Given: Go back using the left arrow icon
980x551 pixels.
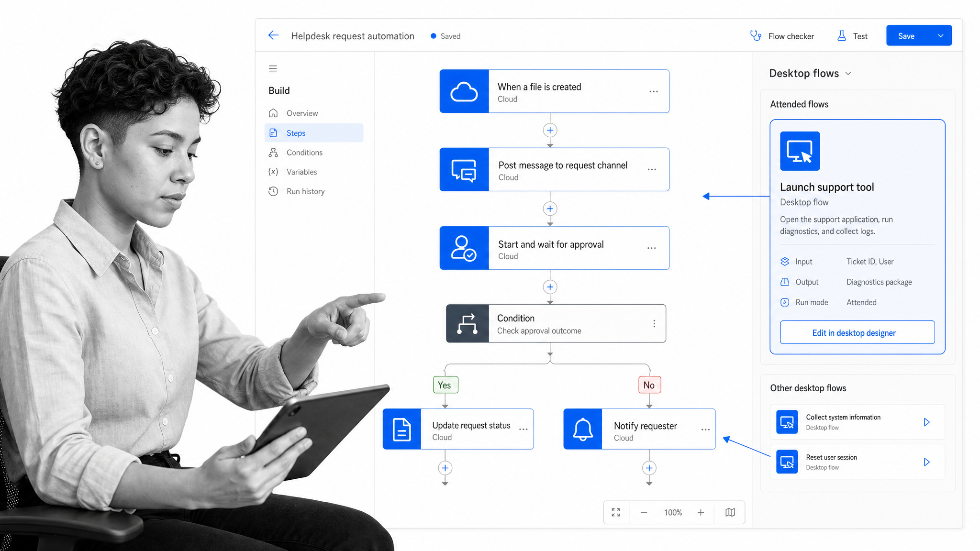Looking at the screenshot, I should [x=273, y=35].
